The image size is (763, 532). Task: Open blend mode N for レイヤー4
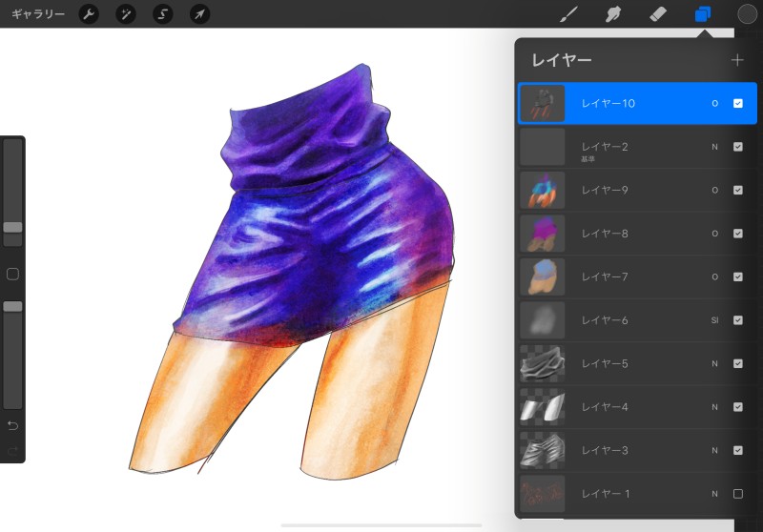(714, 406)
